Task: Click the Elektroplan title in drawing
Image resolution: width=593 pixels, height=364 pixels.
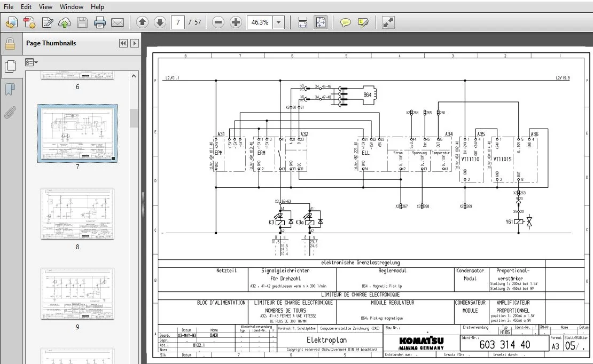Action: click(327, 340)
